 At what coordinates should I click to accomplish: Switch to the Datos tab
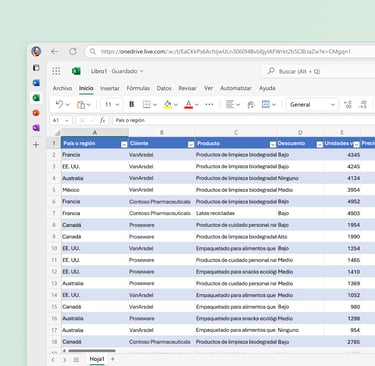click(164, 88)
